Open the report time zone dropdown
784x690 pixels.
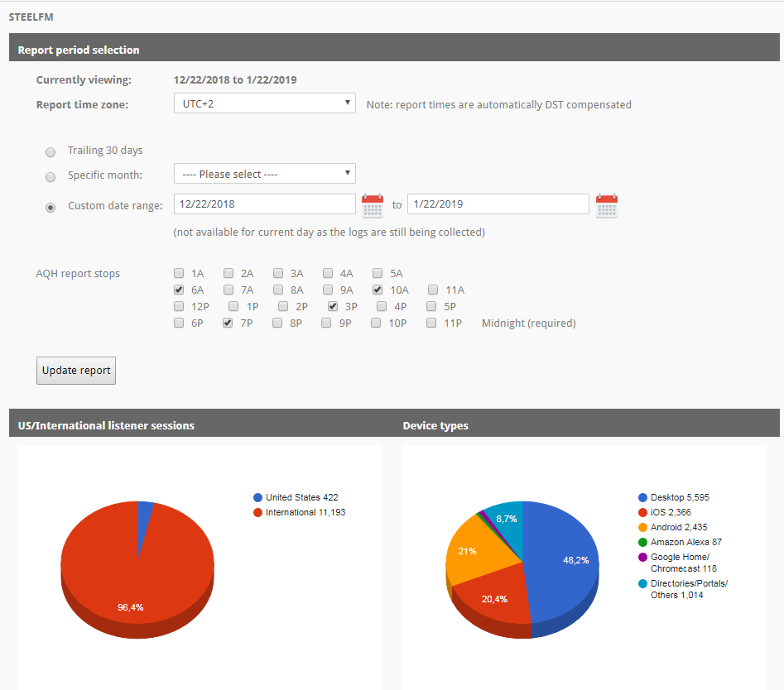pyautogui.click(x=264, y=103)
